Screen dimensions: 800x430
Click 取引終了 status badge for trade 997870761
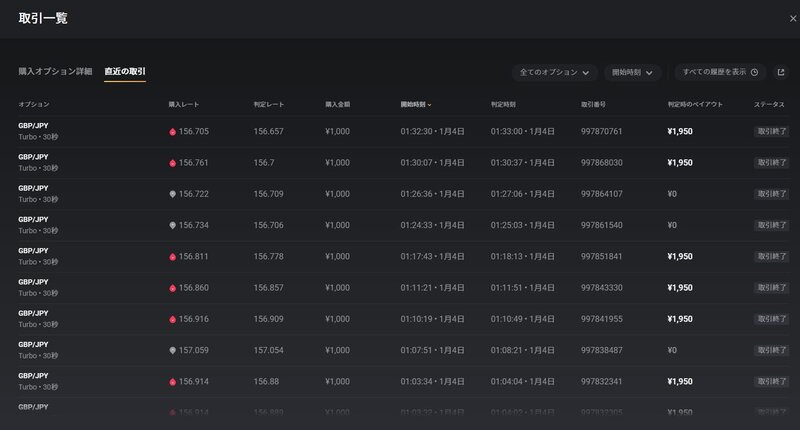pos(771,131)
